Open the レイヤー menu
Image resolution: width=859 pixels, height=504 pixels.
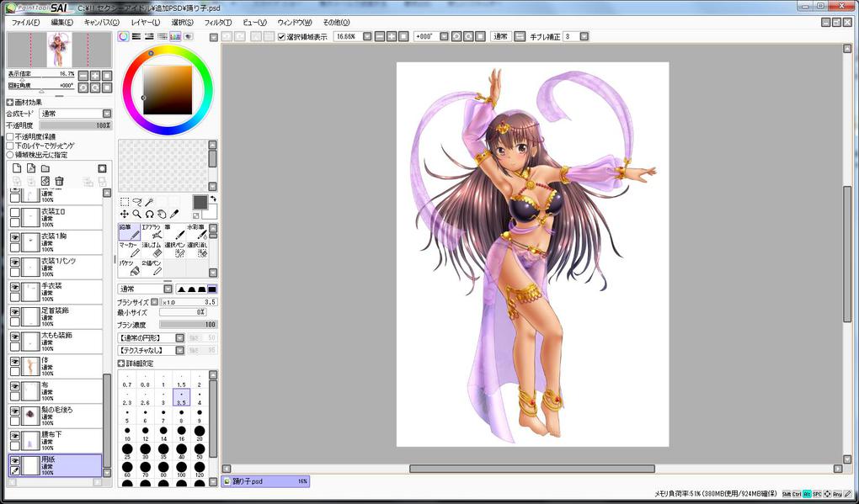(146, 23)
